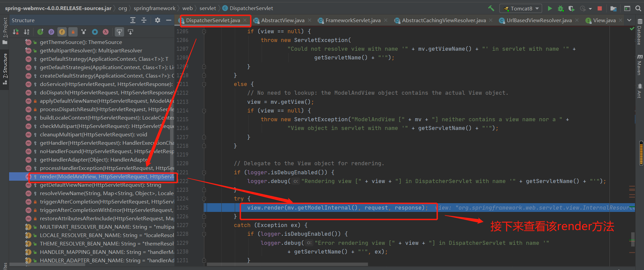This screenshot has height=270, width=644.
Task: Collapse the fold marker at line 1228
Action: [x=204, y=234]
